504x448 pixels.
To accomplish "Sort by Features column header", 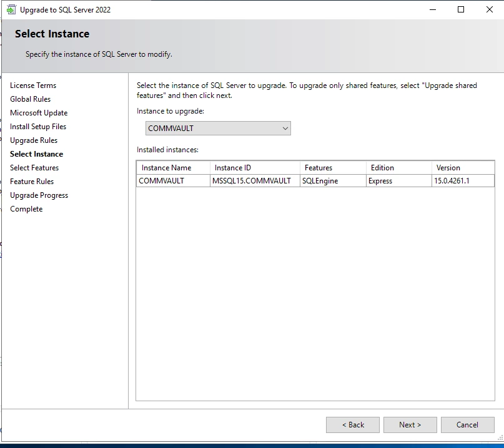I will click(333, 168).
